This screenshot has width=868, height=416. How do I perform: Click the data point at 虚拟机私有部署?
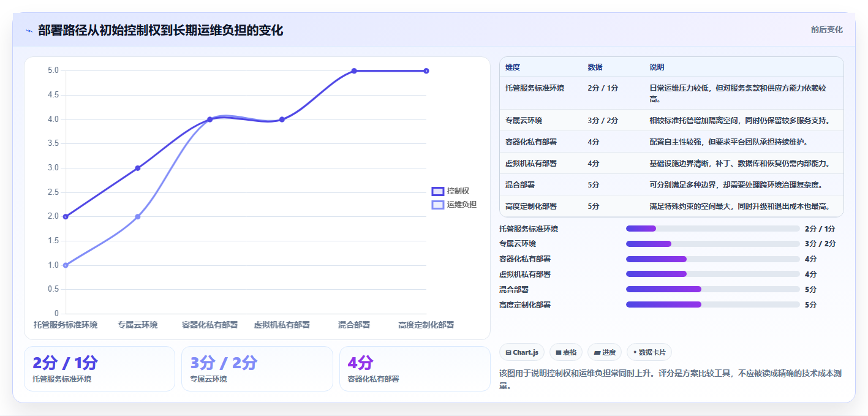click(x=282, y=119)
